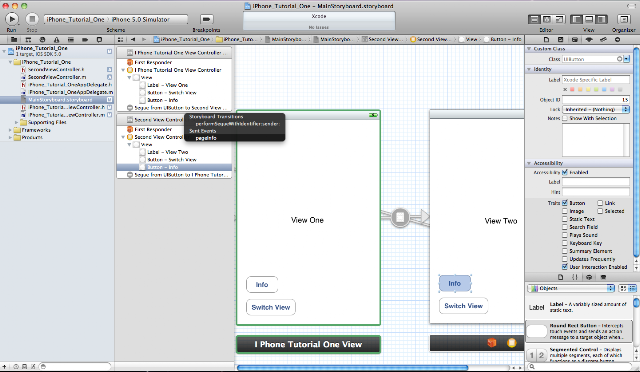Select Label - View Two in outline
The height and width of the screenshot is (372, 640).
click(167, 152)
